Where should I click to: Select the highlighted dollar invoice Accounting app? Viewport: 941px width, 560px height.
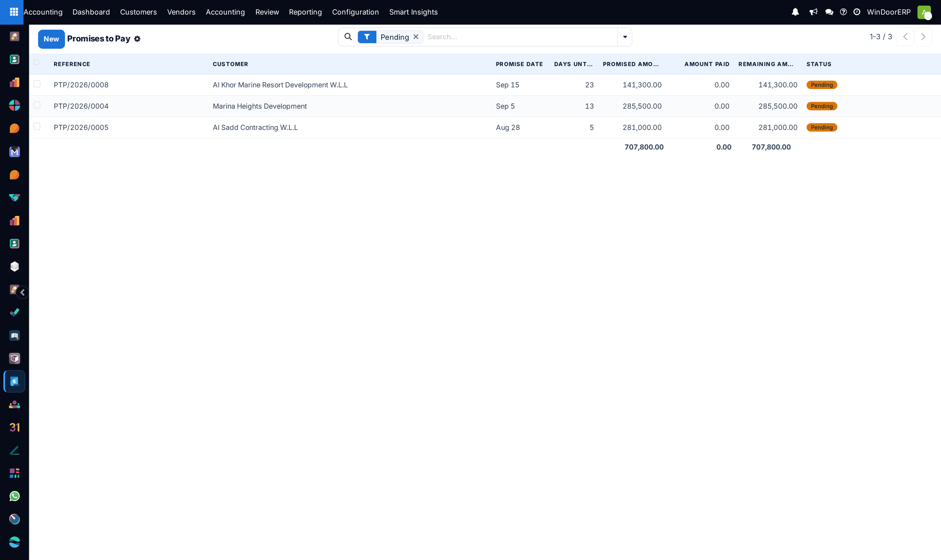click(x=14, y=382)
